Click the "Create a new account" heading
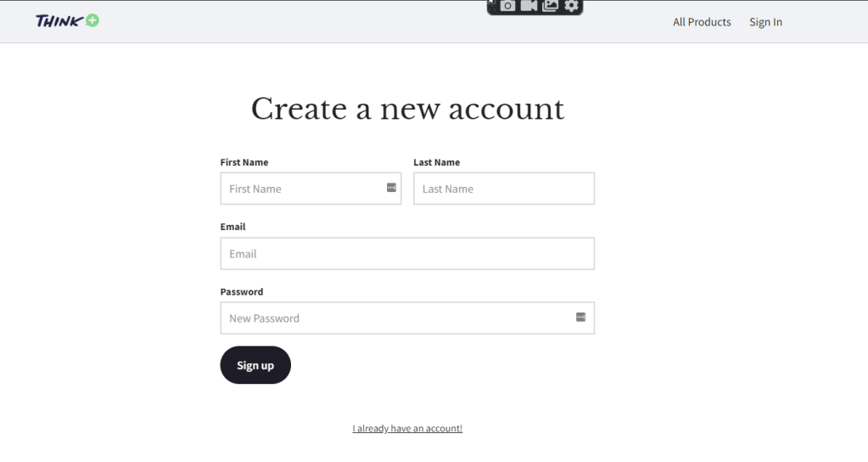Image resolution: width=868 pixels, height=462 pixels. pyautogui.click(x=407, y=109)
